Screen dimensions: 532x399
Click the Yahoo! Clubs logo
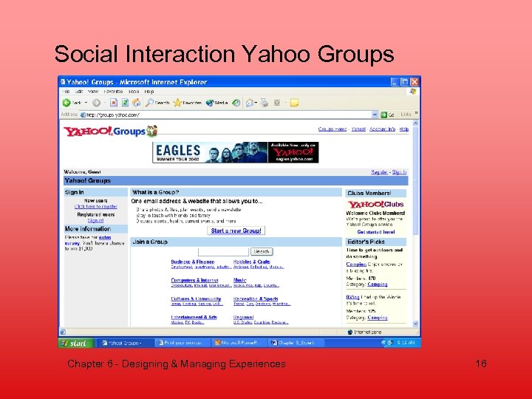click(375, 204)
